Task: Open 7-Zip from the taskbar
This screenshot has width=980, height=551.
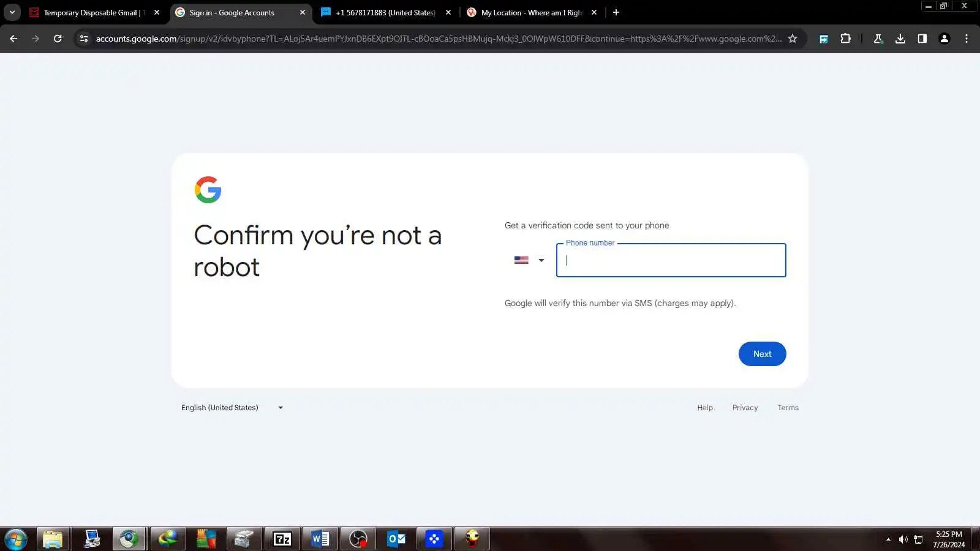Action: coord(282,539)
